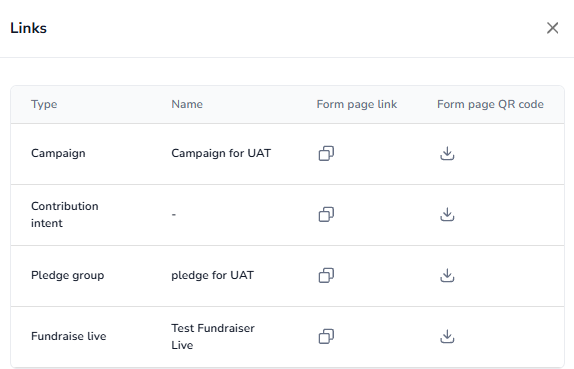Download QR code for Campaign for UAT

click(x=447, y=153)
